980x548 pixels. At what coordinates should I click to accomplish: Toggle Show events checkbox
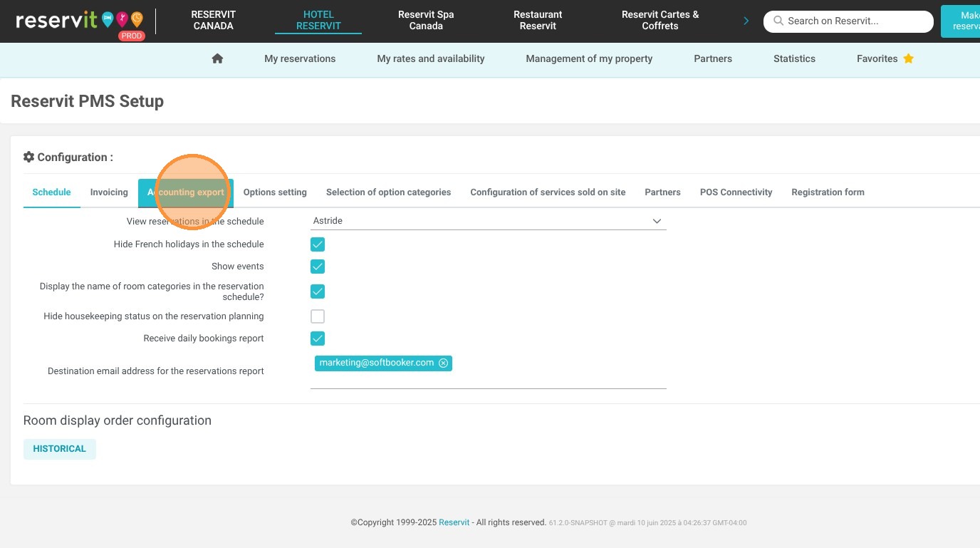click(x=318, y=267)
